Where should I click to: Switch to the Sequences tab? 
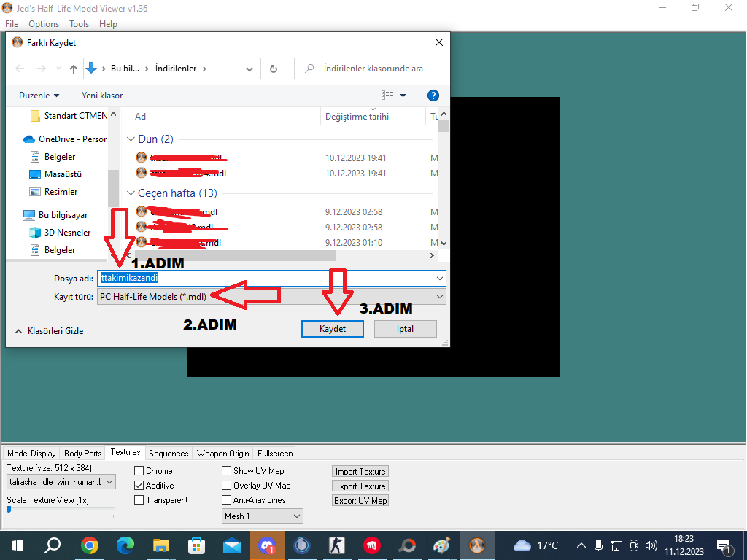[169, 454]
